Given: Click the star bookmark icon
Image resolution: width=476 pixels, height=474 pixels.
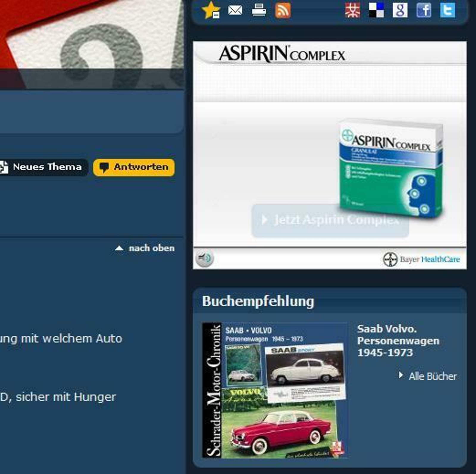Looking at the screenshot, I should [x=211, y=10].
